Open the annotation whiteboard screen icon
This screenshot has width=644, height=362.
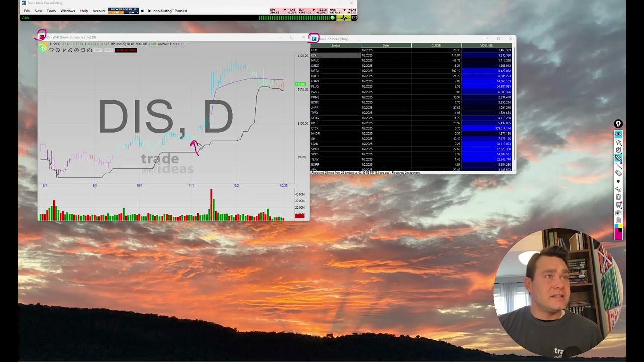tap(618, 205)
